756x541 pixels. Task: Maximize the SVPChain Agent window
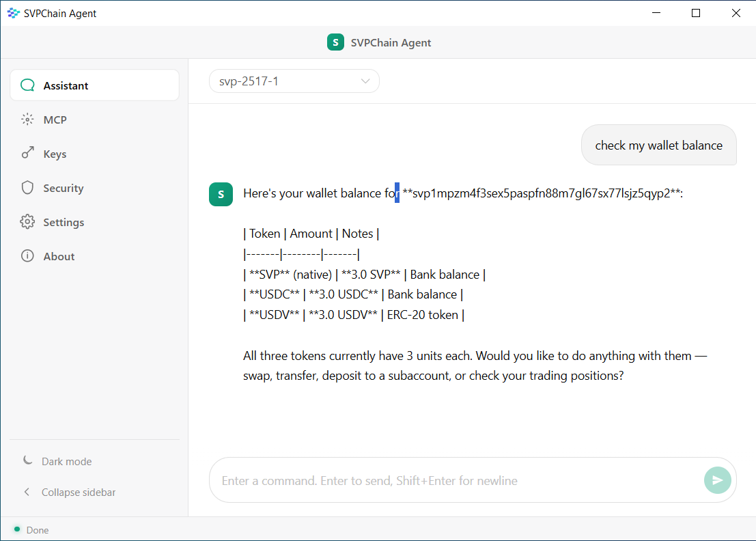pyautogui.click(x=696, y=13)
